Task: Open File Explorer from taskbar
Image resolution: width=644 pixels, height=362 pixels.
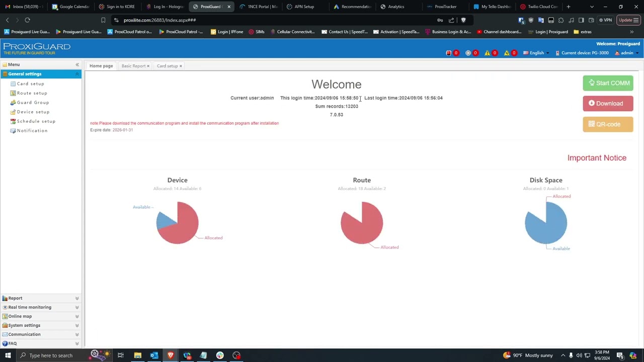Action: click(x=137, y=355)
